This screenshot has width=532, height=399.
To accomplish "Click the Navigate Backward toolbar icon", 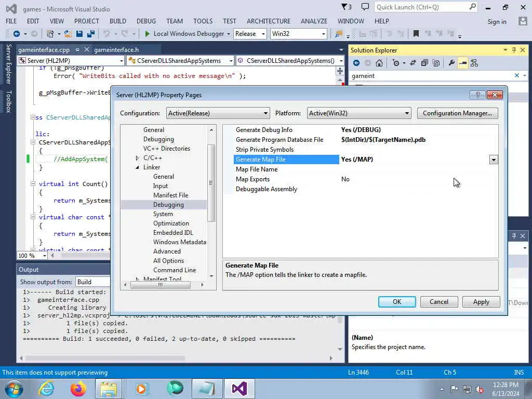I will pos(16,34).
